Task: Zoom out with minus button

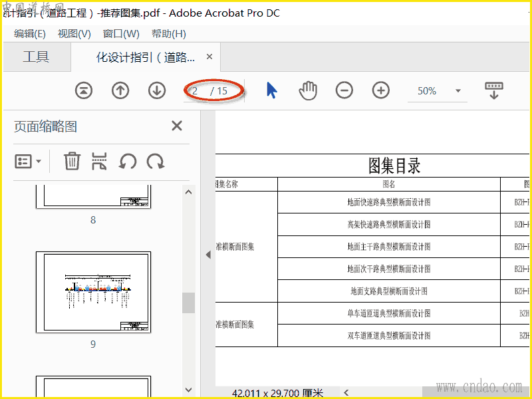Action: (344, 90)
